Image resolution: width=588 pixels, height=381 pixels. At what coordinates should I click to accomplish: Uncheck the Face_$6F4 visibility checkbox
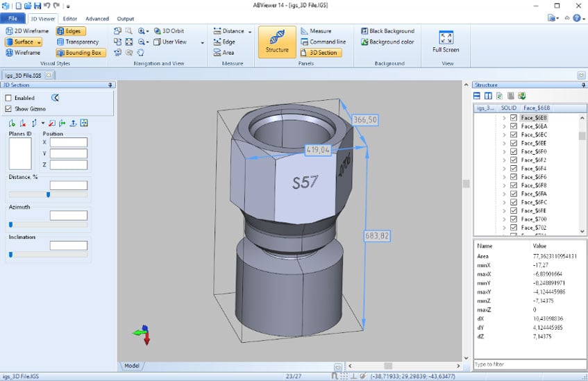pos(514,169)
